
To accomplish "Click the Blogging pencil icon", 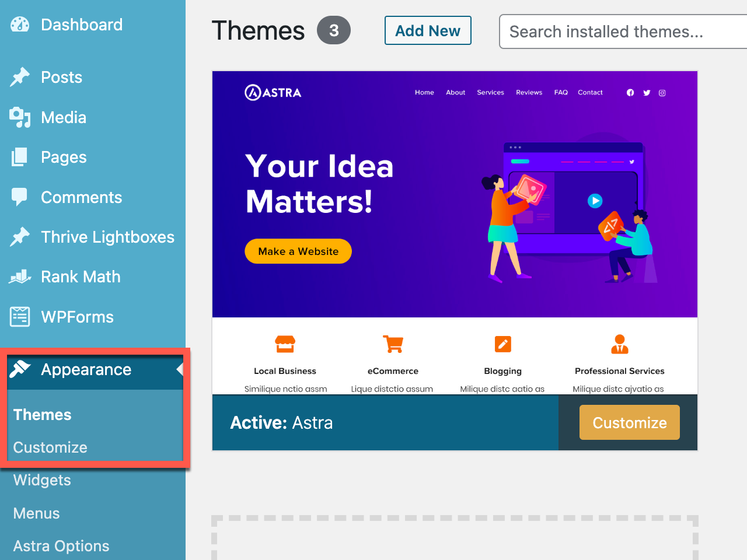I will (x=503, y=344).
